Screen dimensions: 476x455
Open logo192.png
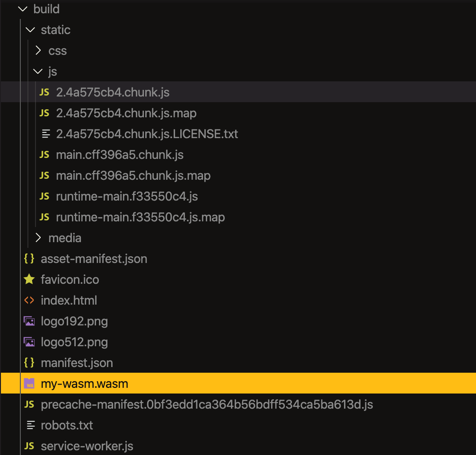[74, 322]
